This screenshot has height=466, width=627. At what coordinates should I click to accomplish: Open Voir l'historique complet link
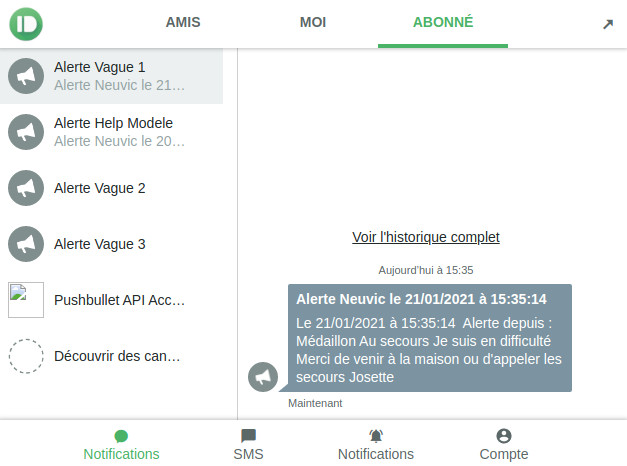426,237
